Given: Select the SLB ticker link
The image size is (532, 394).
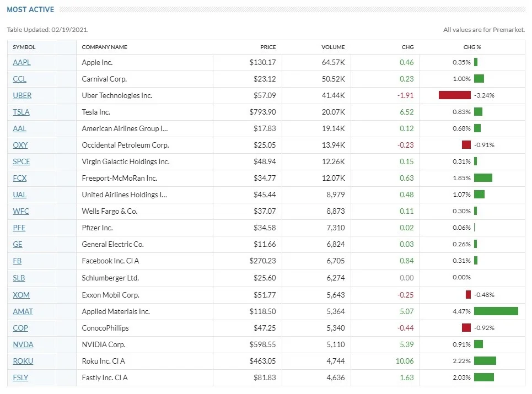Looking at the screenshot, I should tap(19, 278).
